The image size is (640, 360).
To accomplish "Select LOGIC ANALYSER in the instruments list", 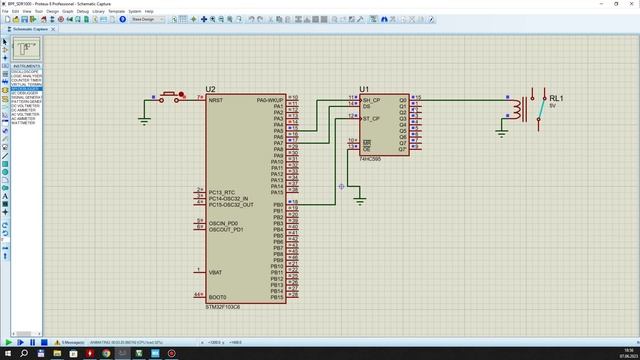I will tap(26, 76).
